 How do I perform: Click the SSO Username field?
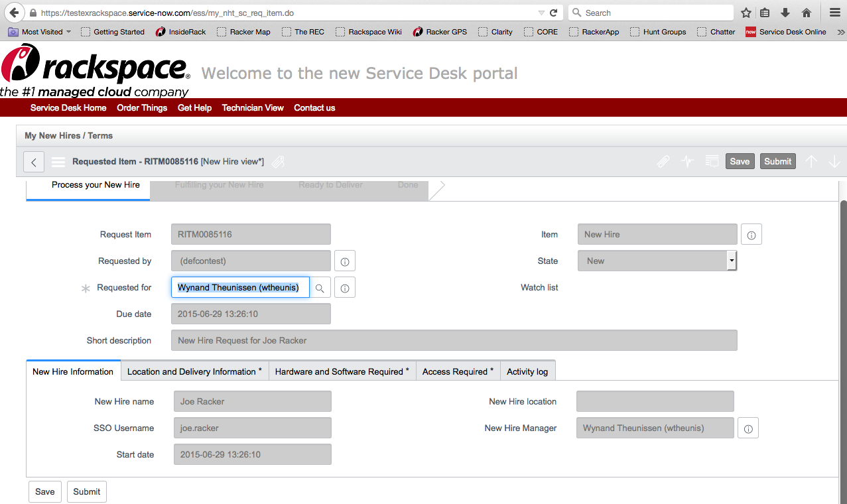tap(253, 428)
